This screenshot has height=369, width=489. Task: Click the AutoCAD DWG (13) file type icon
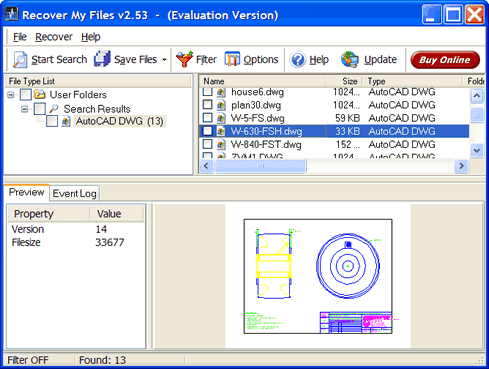point(66,121)
